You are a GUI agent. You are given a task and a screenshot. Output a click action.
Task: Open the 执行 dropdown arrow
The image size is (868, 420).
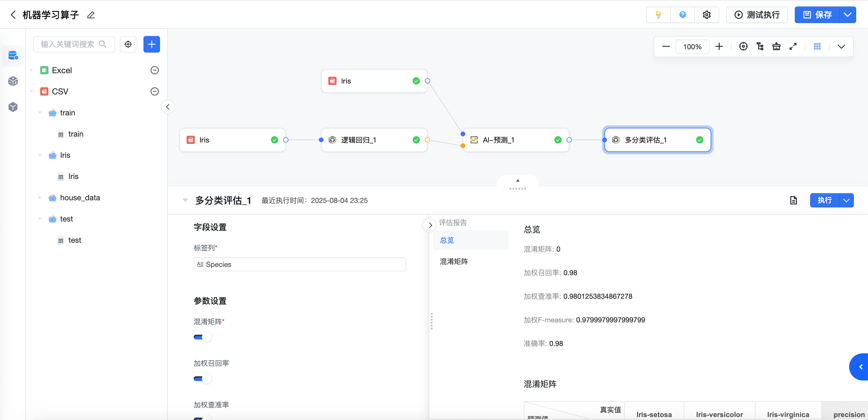[846, 201]
